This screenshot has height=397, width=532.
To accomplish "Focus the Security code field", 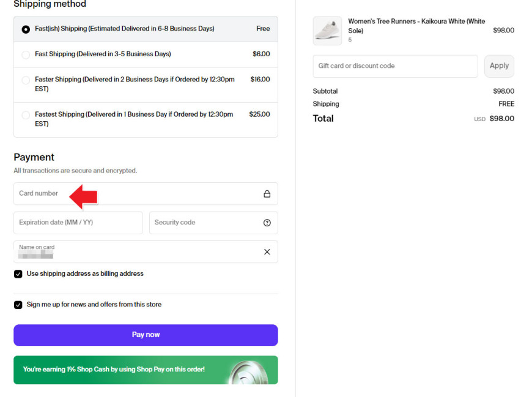I will pos(213,223).
